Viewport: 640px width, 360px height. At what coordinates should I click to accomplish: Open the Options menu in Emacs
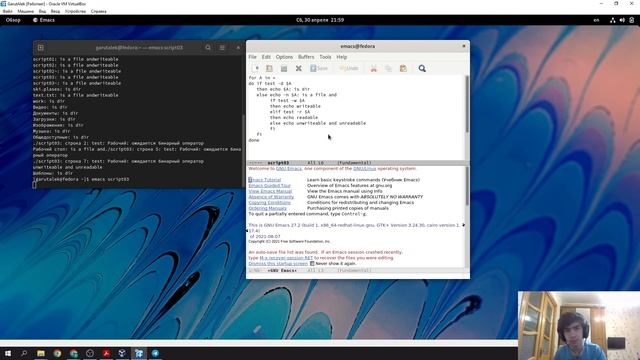(284, 57)
